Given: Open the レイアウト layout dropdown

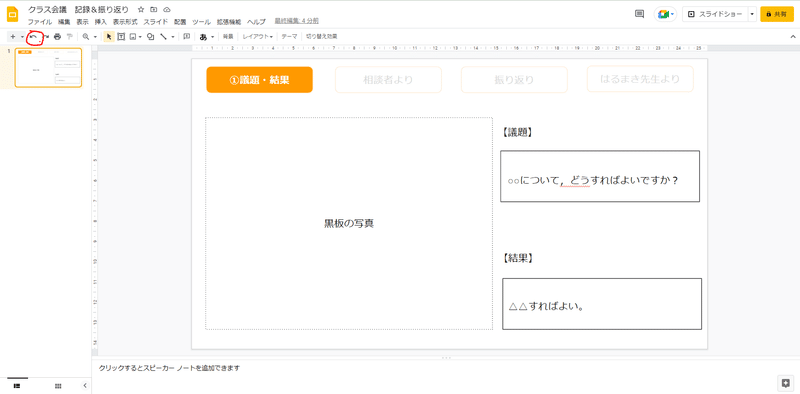Looking at the screenshot, I should click(257, 37).
